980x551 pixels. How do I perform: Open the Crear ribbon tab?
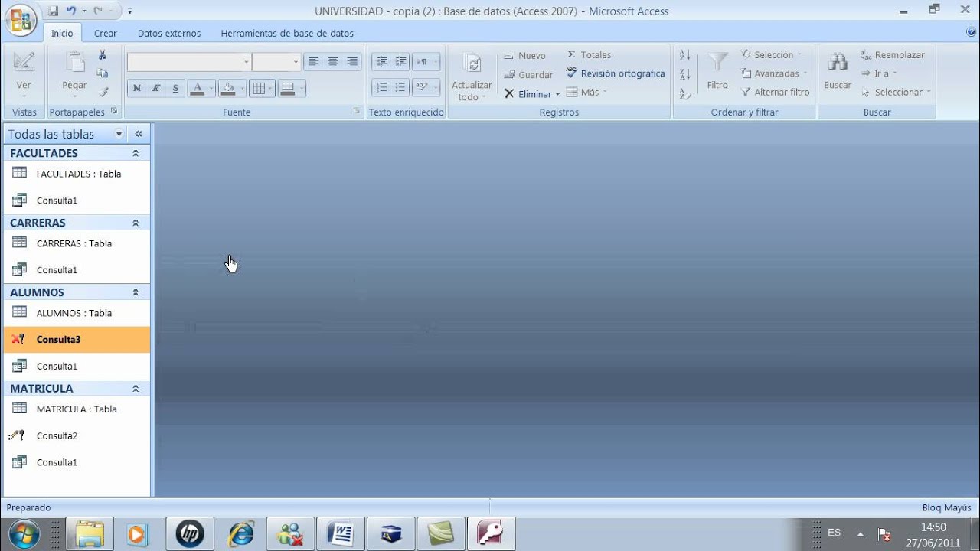tap(106, 33)
